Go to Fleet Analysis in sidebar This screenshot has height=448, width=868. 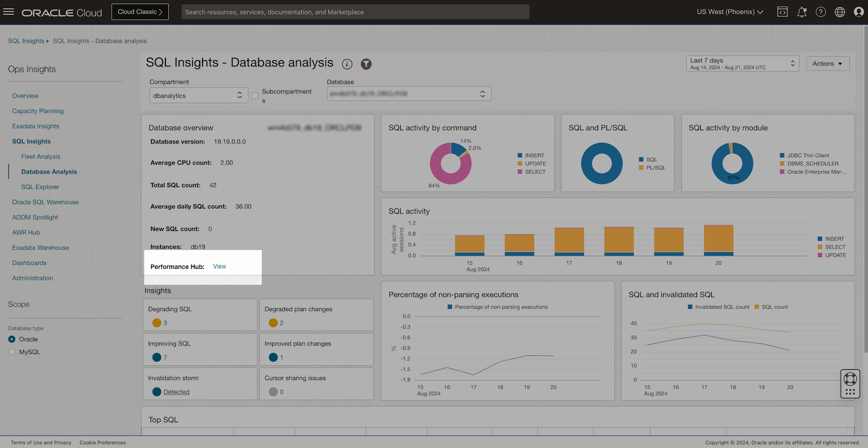pyautogui.click(x=41, y=156)
